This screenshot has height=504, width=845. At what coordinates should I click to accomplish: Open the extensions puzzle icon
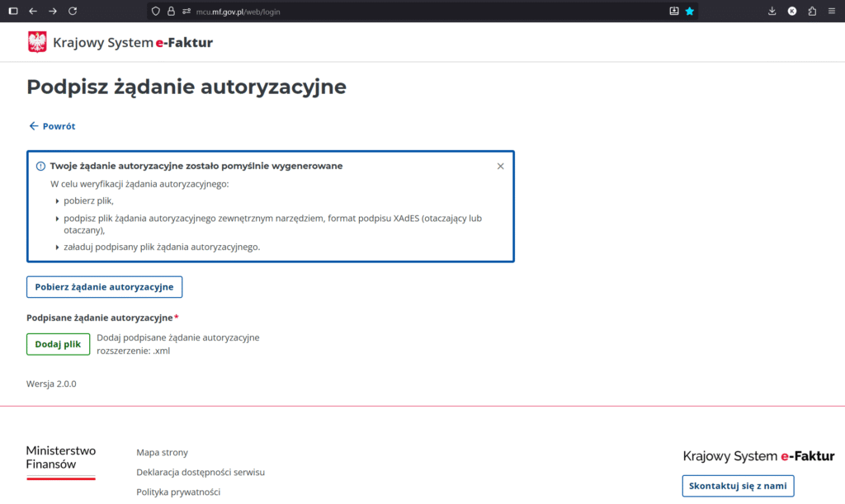[x=812, y=12]
